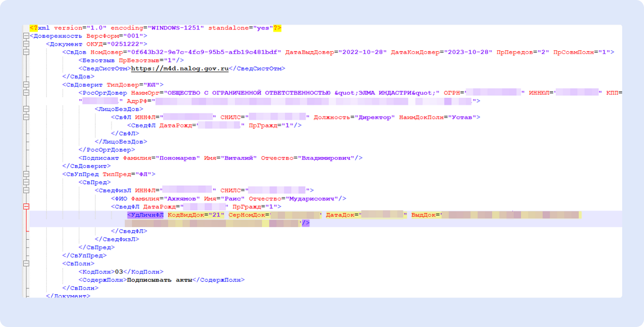Collapse the СвДоверит ТипДовер fold marker
Screen dimensions: 644x327
click(x=26, y=85)
